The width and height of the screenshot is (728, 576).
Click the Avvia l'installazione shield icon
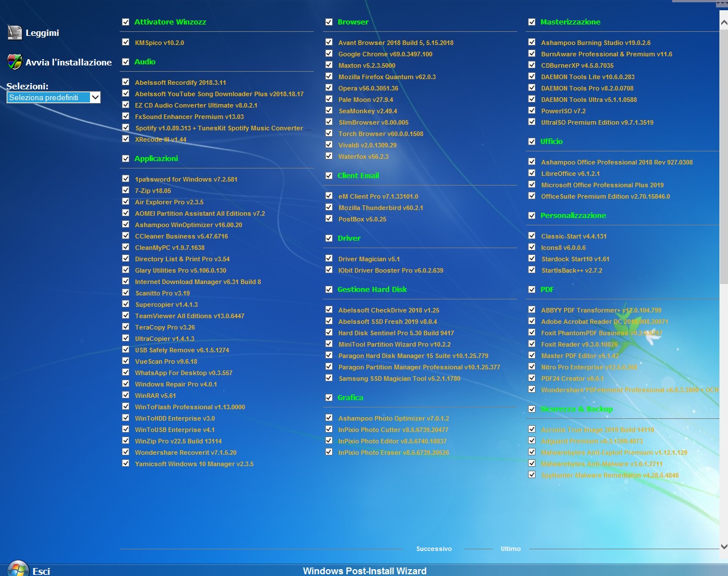coord(14,62)
